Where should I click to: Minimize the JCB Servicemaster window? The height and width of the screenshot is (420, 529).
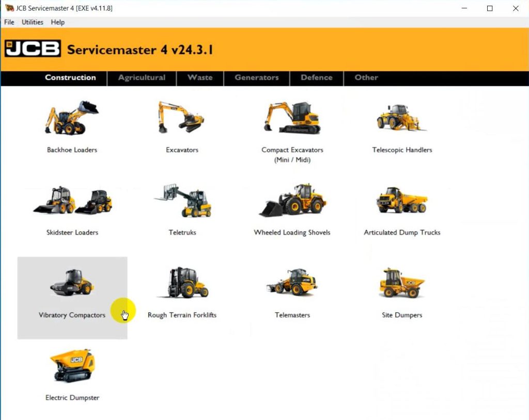pyautogui.click(x=464, y=8)
